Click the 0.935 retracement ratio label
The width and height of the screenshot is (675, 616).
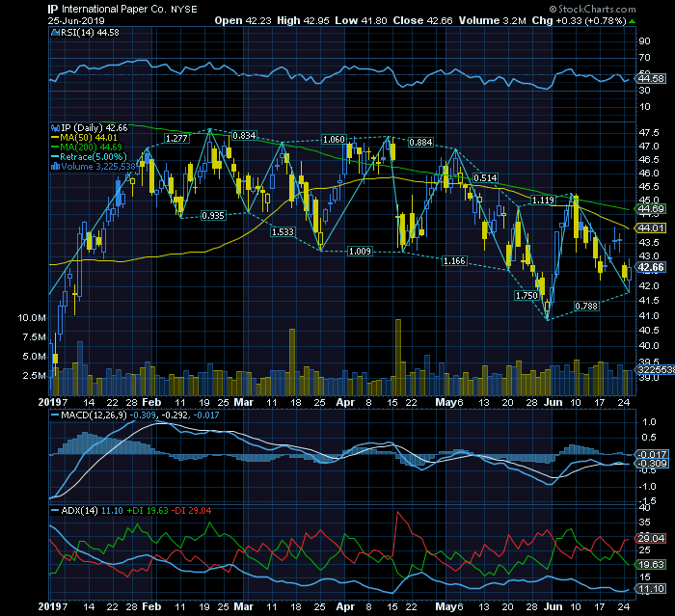click(x=213, y=215)
